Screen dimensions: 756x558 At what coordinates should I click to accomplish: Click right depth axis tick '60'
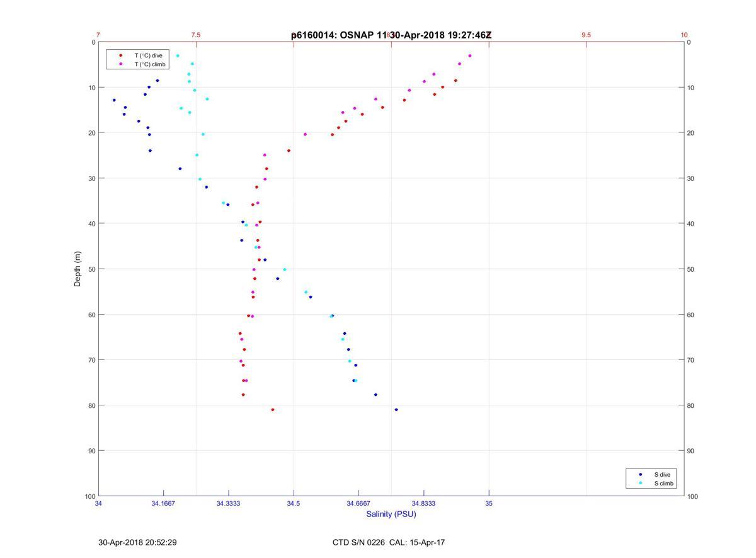691,315
